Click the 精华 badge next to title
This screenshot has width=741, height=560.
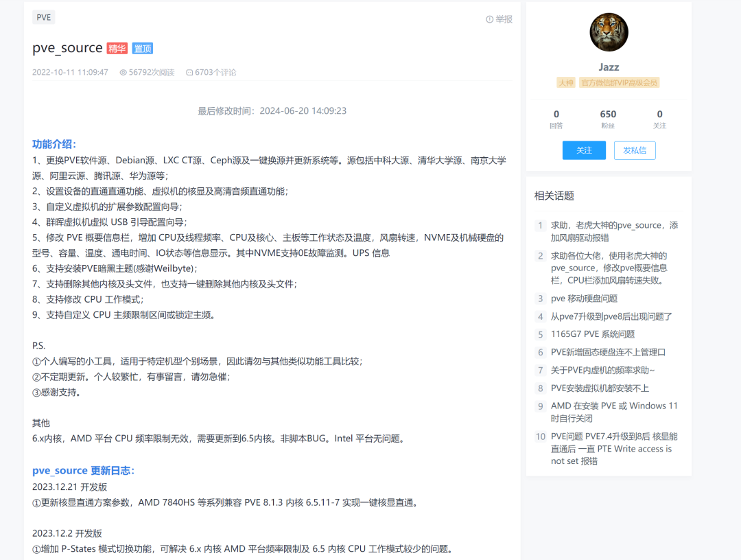tap(117, 48)
